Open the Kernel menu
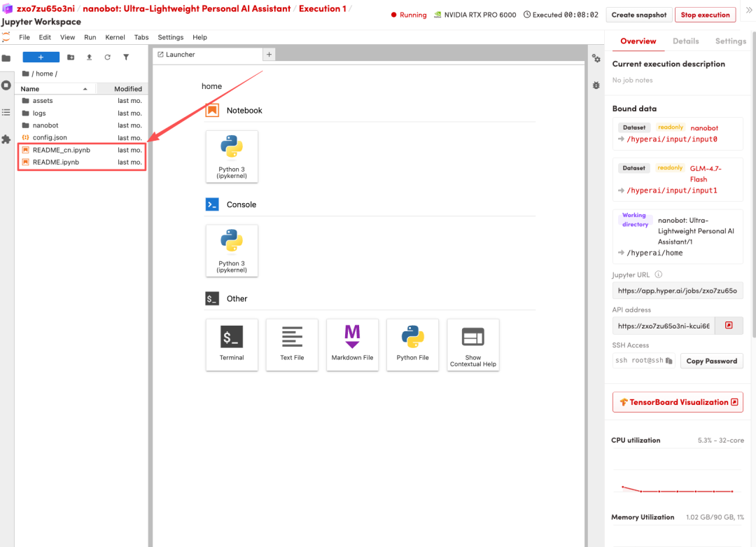The width and height of the screenshot is (756, 547). [x=115, y=37]
